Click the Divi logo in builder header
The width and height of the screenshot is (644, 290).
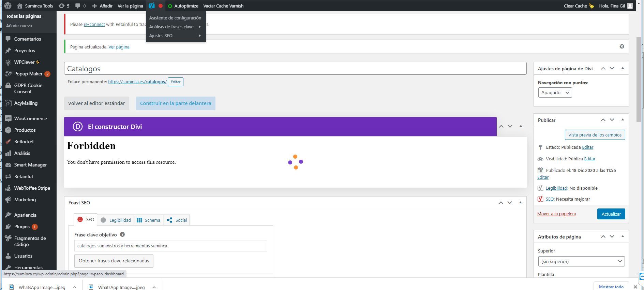coord(78,127)
